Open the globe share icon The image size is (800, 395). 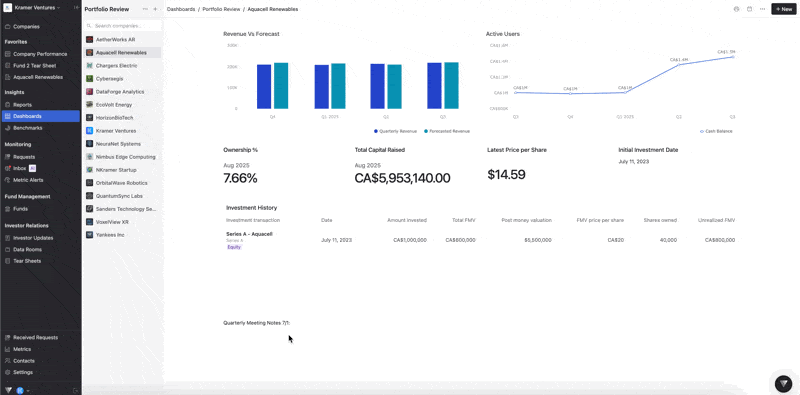pos(736,9)
